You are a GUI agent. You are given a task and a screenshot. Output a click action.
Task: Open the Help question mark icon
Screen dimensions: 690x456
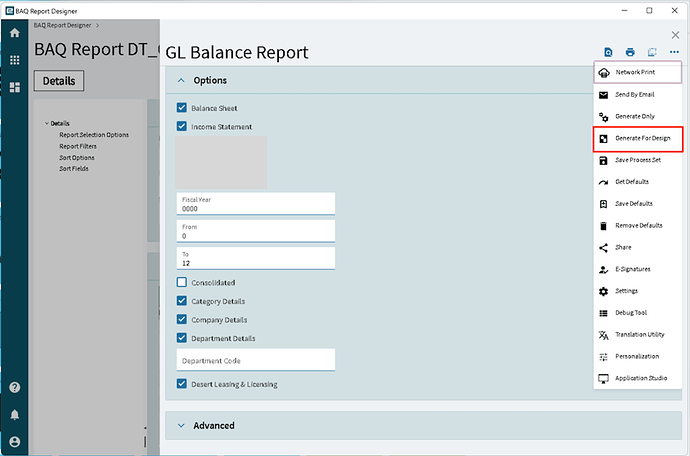click(15, 387)
